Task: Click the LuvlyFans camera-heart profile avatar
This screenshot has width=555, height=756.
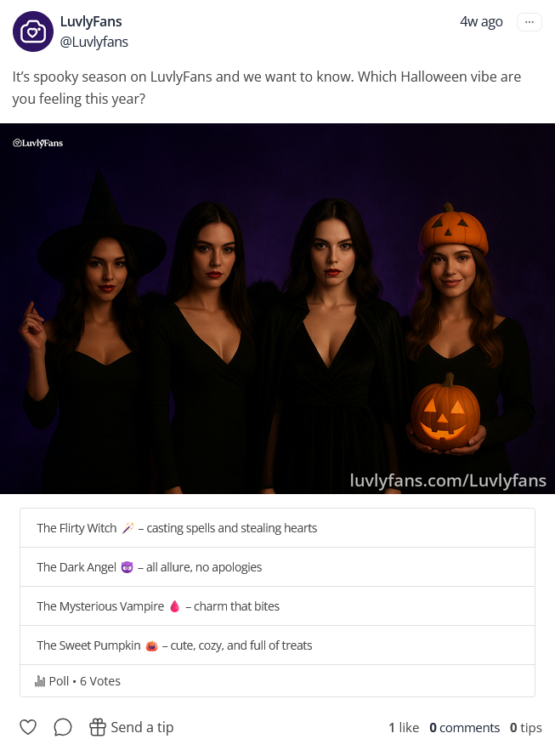Action: coord(33,31)
